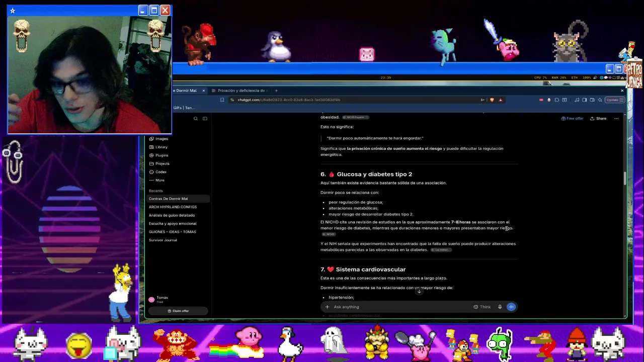Open the NICHD Español citation after 'obesidad.'
The height and width of the screenshot is (362, 644).
355,118
